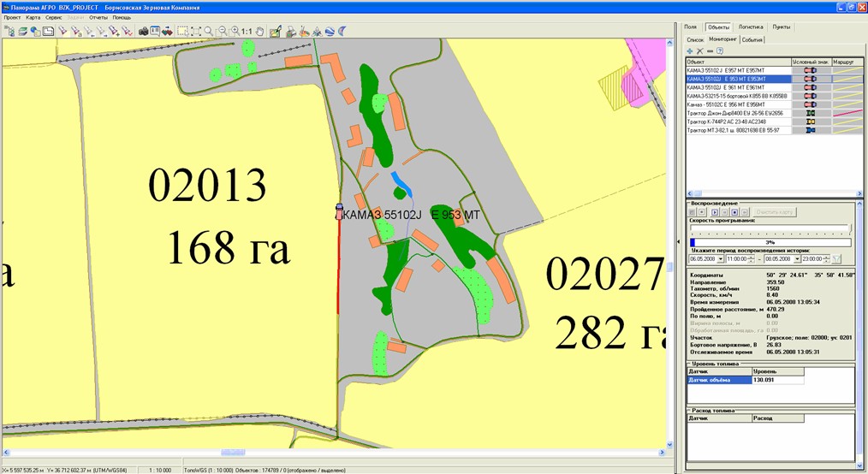Apply the funnel filter for playback period

pos(837,258)
